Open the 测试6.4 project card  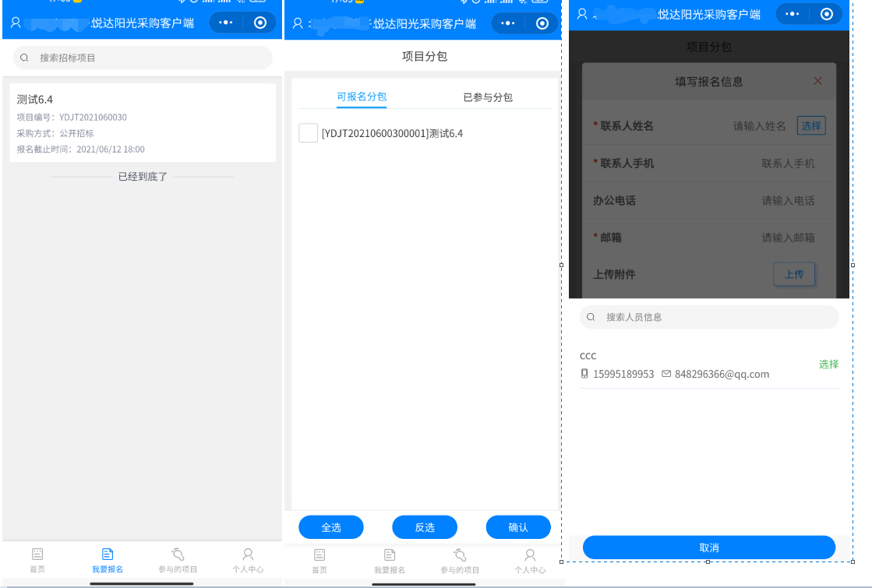click(x=143, y=123)
